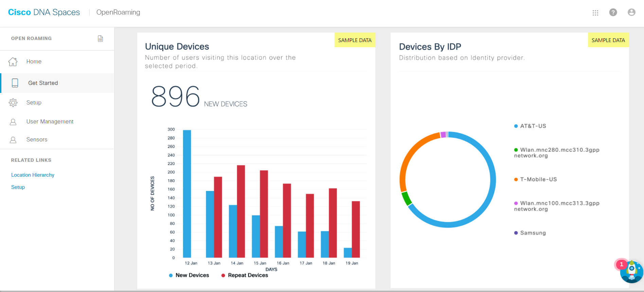Click the Get Started device icon

coord(15,83)
